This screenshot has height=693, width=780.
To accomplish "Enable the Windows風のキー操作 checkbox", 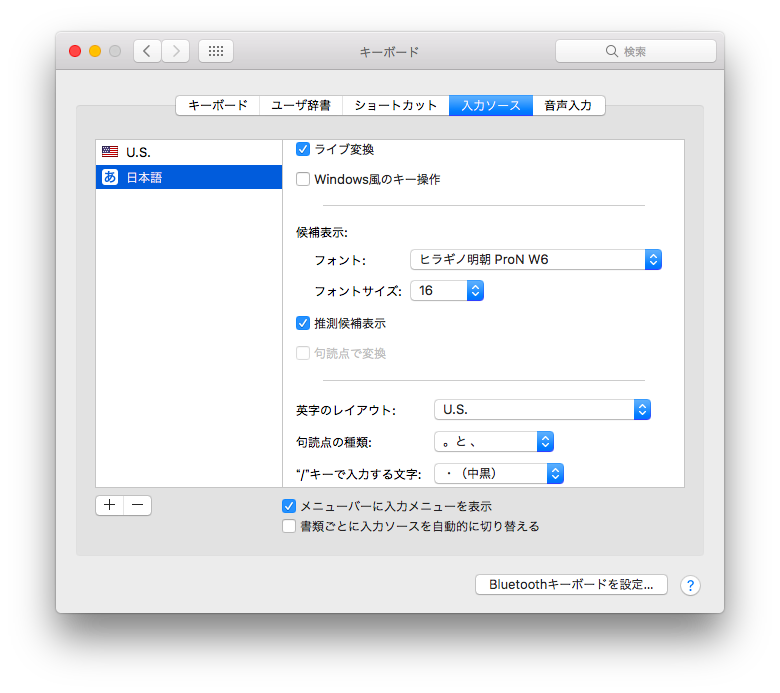I will (x=303, y=179).
